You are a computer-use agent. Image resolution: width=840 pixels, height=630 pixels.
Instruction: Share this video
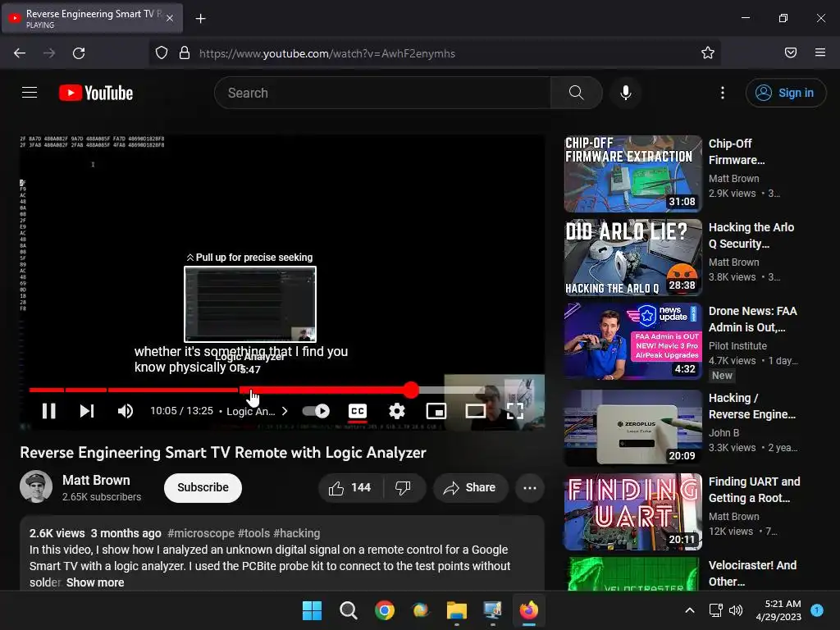pyautogui.click(x=470, y=487)
